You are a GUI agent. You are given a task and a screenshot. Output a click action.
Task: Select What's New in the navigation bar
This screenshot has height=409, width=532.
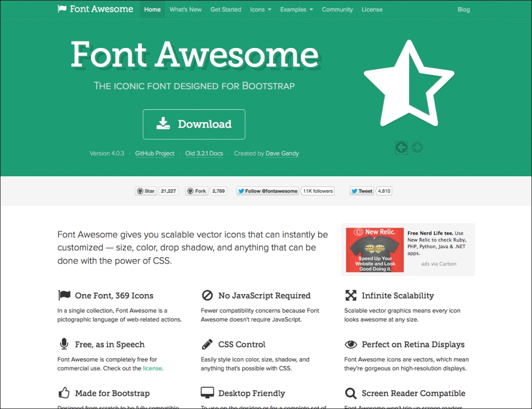(185, 9)
